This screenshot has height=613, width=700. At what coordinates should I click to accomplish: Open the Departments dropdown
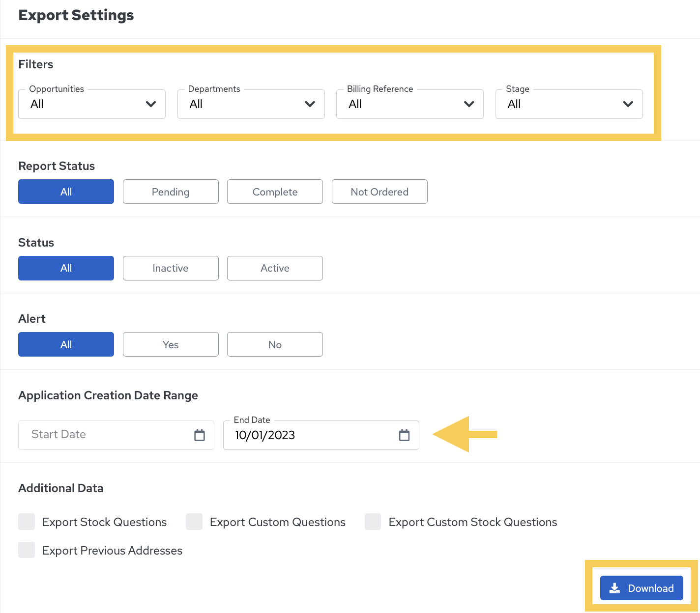[251, 104]
